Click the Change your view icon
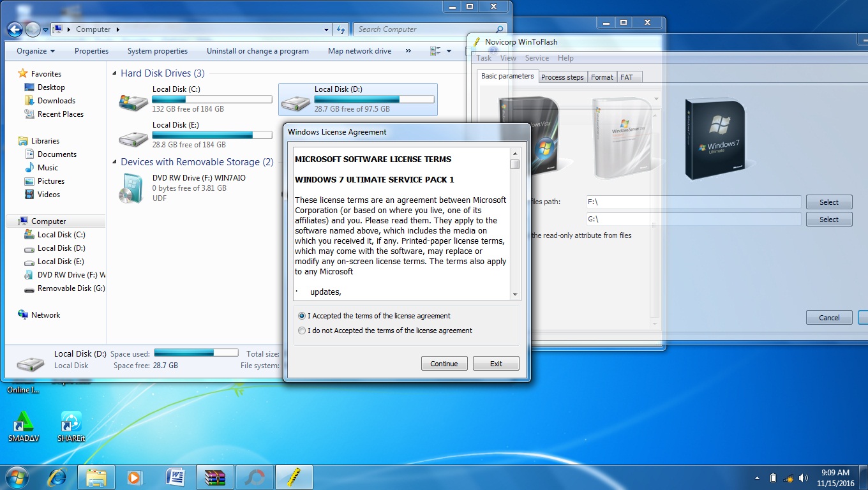 [x=435, y=51]
